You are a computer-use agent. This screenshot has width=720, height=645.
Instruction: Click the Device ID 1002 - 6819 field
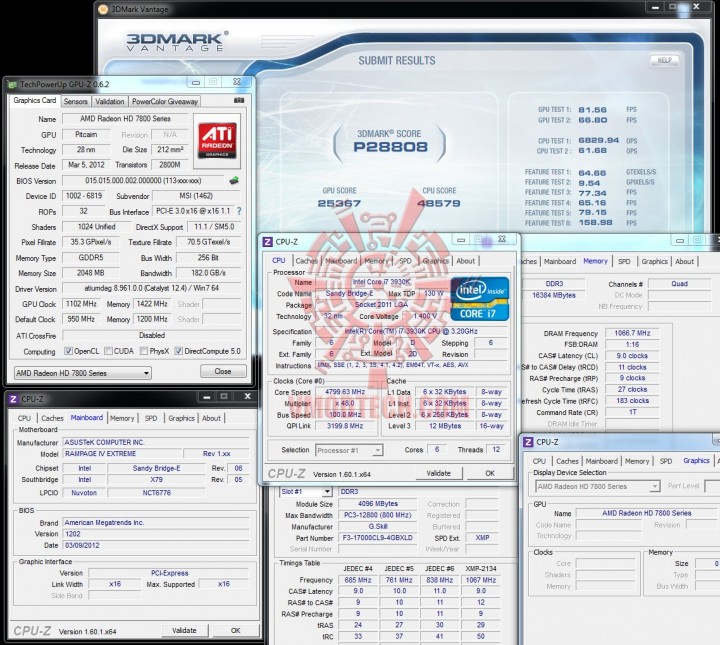[83, 196]
